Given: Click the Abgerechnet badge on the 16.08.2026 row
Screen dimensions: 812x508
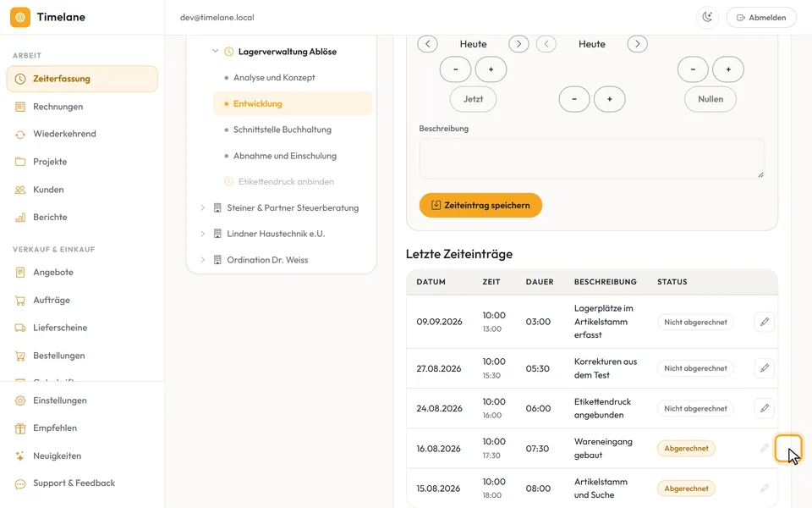Looking at the screenshot, I should pyautogui.click(x=686, y=449).
